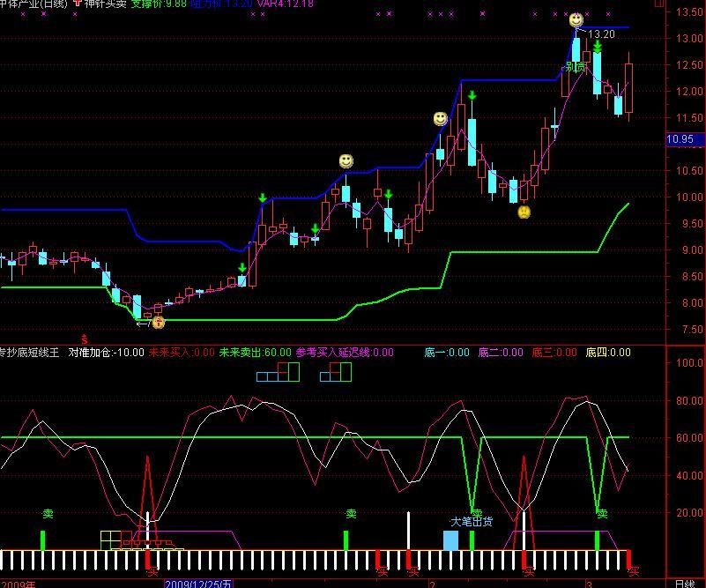
Task: Click the smiley face near the 11.50 level
Action: 441,119
